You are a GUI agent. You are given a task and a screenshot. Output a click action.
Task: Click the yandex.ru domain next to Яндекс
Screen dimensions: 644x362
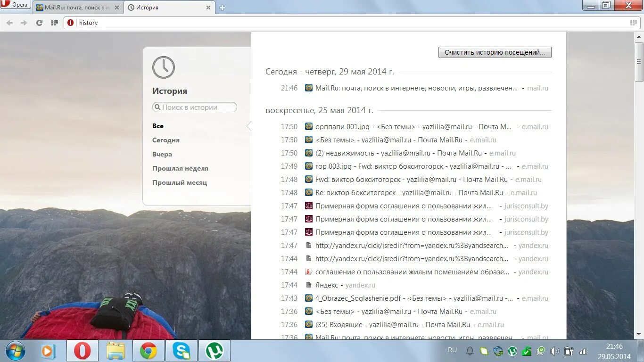tap(360, 285)
